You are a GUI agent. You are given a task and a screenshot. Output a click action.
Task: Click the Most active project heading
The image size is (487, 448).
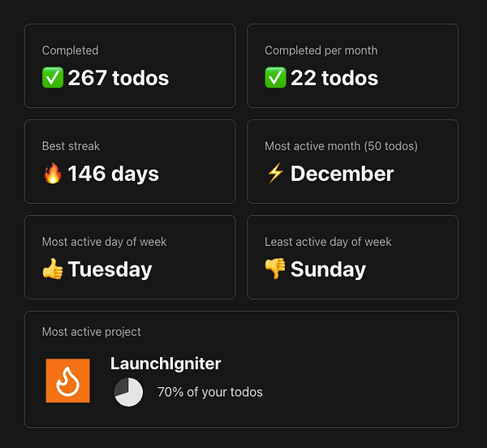pyautogui.click(x=91, y=332)
